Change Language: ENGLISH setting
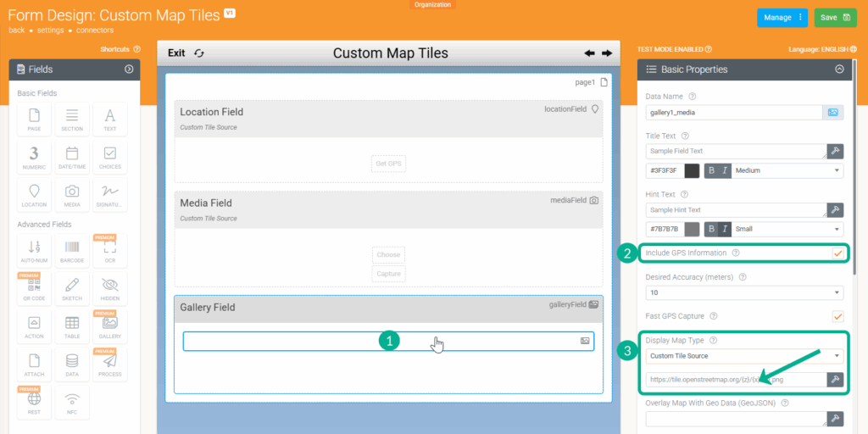The image size is (868, 434). click(822, 49)
